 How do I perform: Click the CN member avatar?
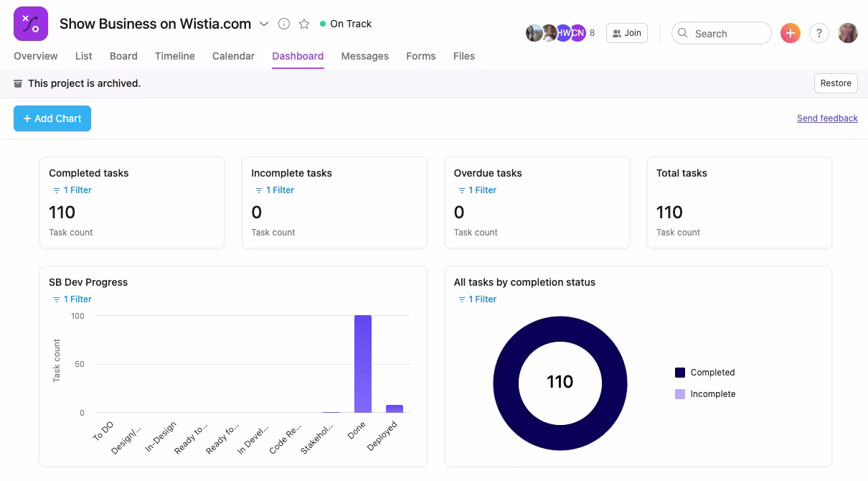tap(577, 33)
